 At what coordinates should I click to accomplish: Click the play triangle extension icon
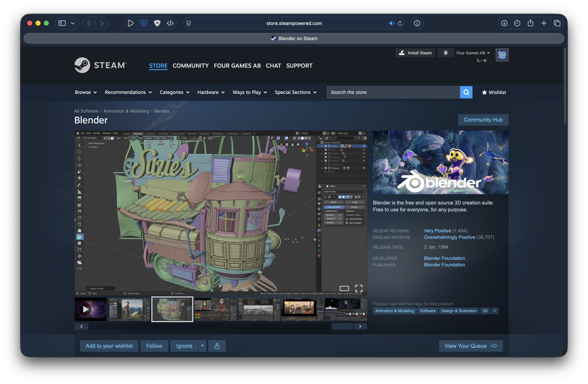pos(131,23)
